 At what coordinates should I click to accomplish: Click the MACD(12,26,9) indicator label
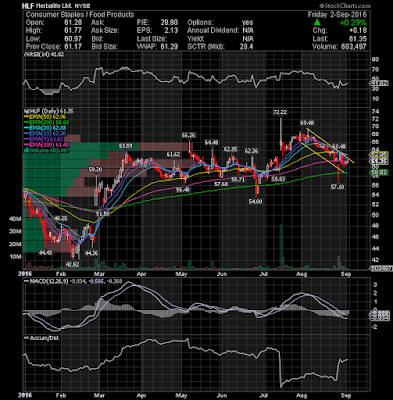[x=48, y=282]
